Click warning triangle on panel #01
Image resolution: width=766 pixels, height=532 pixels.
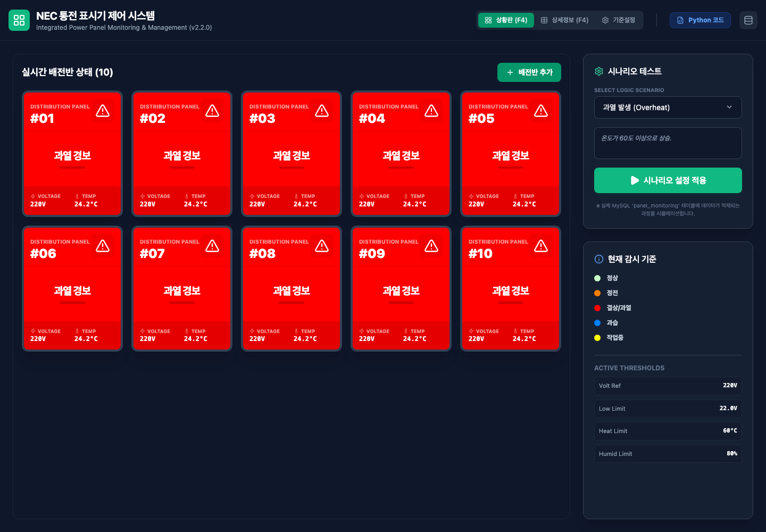tap(103, 111)
